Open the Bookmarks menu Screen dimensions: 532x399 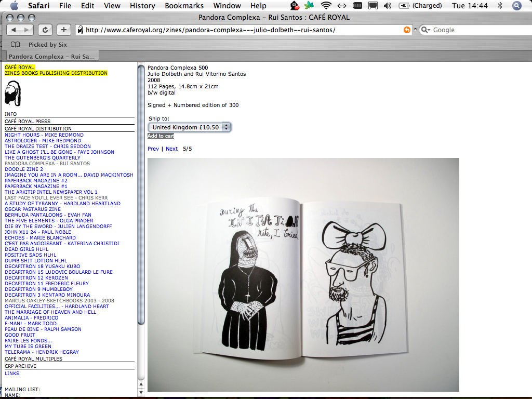(184, 5)
